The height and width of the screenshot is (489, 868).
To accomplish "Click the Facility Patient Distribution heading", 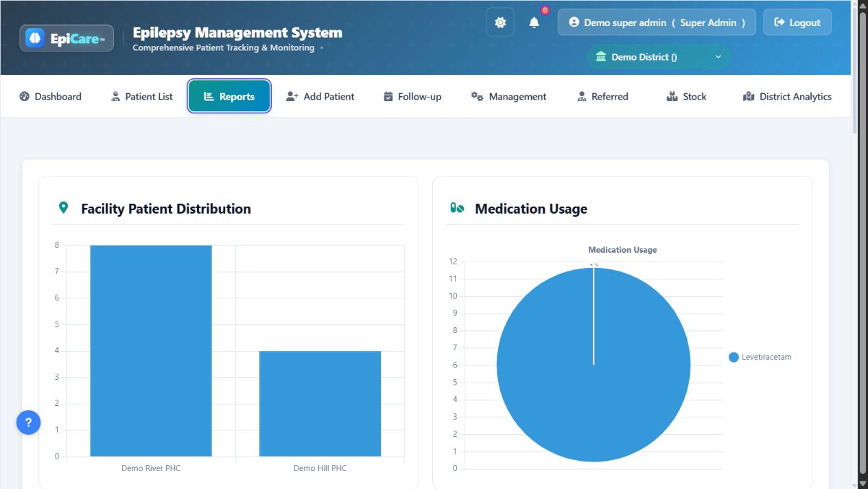I will [166, 209].
